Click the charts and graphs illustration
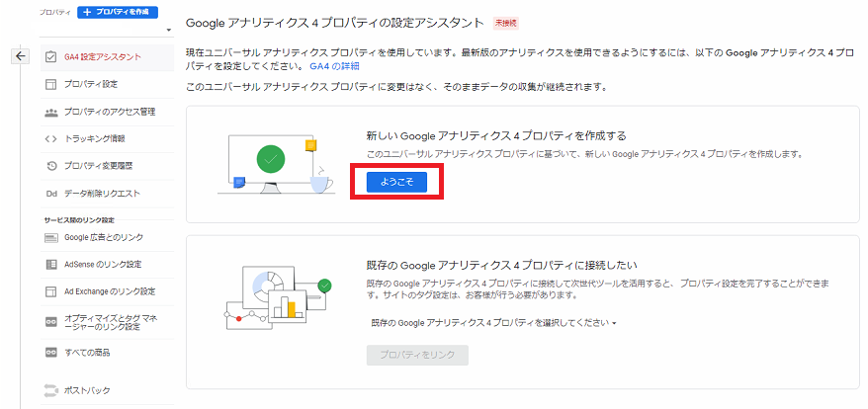 click(x=279, y=296)
